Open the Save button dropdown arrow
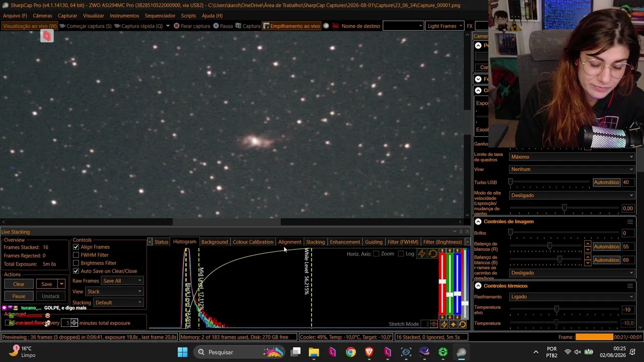 coord(61,284)
